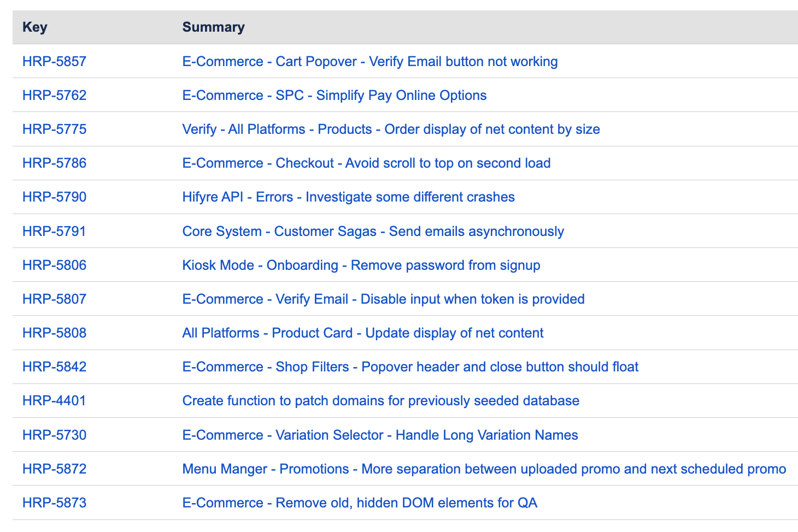
Task: Click the HRP-5762 issue key
Action: tap(54, 95)
